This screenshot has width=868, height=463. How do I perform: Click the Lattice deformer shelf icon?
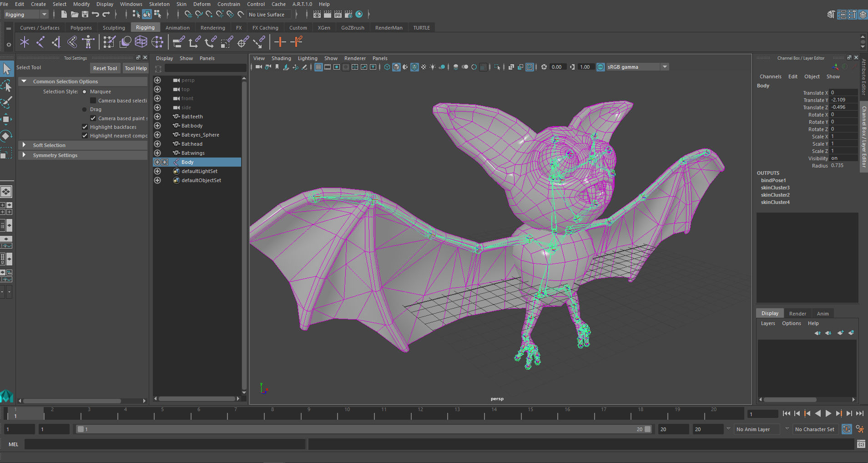click(x=141, y=42)
